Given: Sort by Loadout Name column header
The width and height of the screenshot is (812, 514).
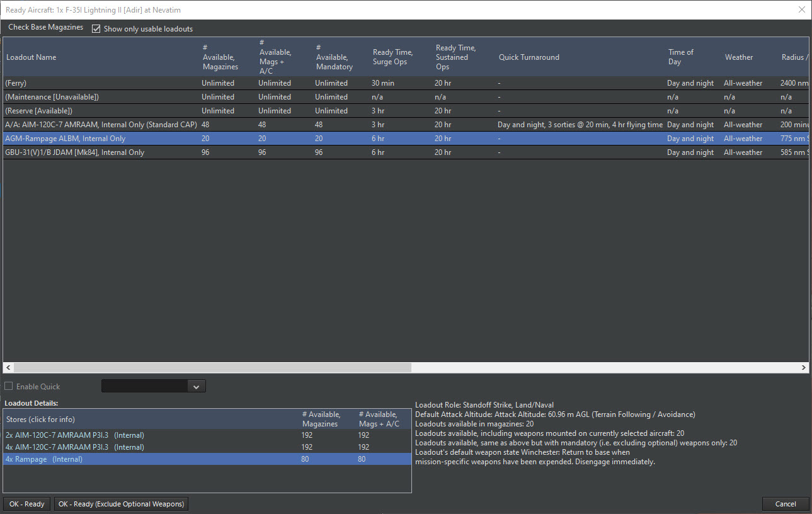Looking at the screenshot, I should click(x=101, y=57).
